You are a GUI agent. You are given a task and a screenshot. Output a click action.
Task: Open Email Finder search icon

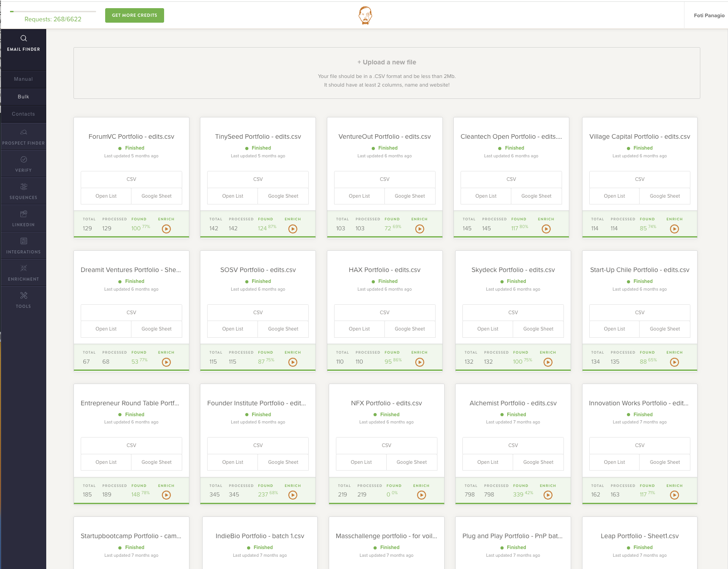click(24, 39)
